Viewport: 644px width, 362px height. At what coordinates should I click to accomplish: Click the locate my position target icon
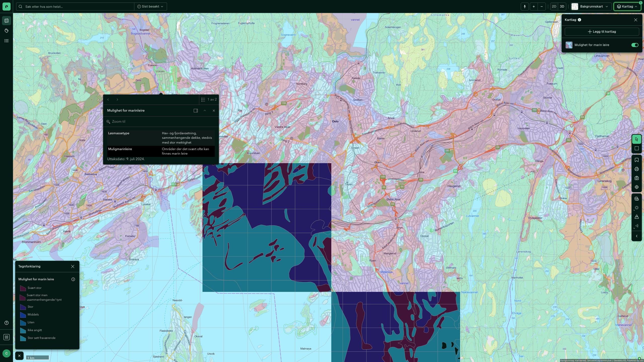pos(637,187)
